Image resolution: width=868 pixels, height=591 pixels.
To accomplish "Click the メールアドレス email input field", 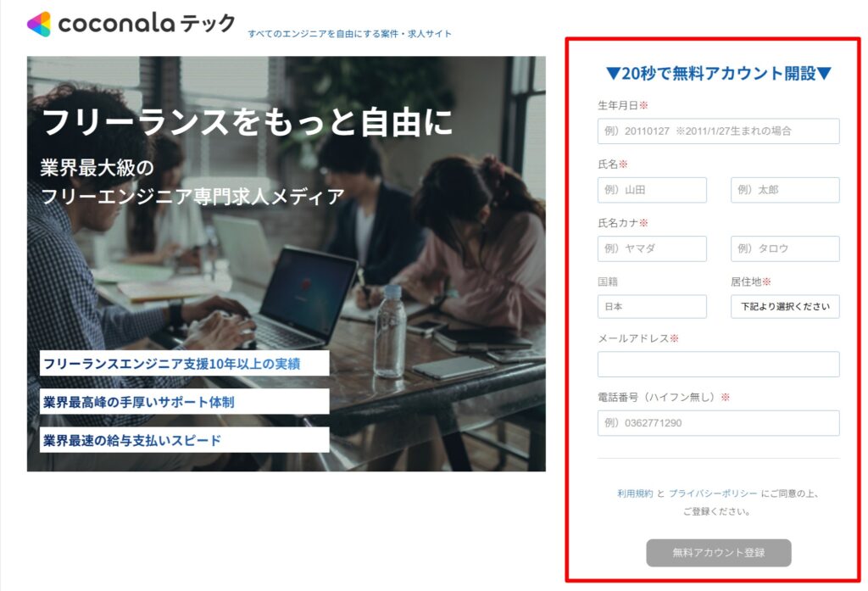I will pyautogui.click(x=718, y=365).
